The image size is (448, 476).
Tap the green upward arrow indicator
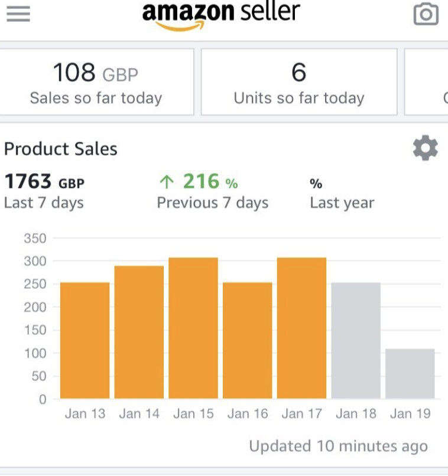point(167,181)
